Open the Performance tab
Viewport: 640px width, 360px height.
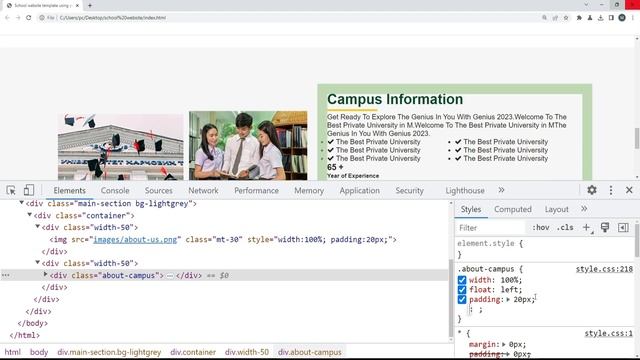pyautogui.click(x=256, y=191)
